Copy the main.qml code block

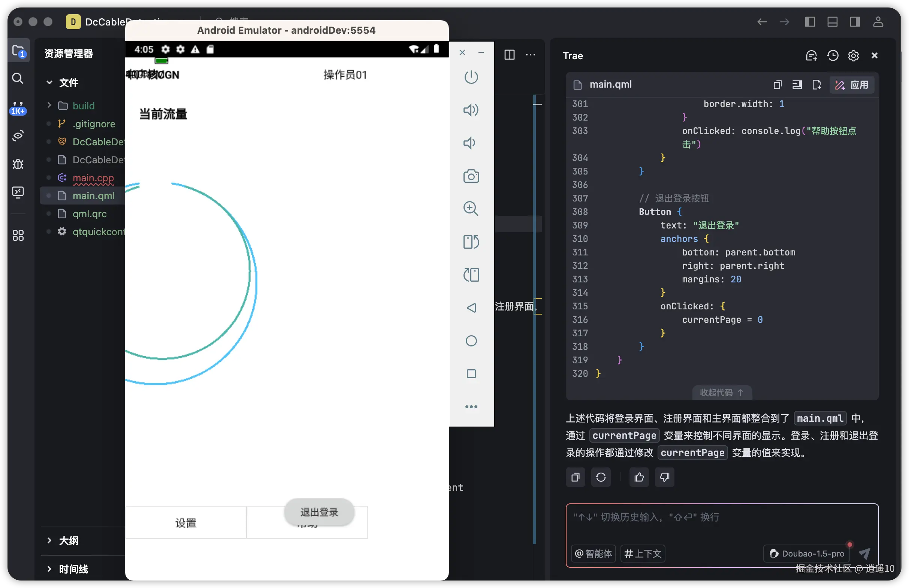click(777, 84)
